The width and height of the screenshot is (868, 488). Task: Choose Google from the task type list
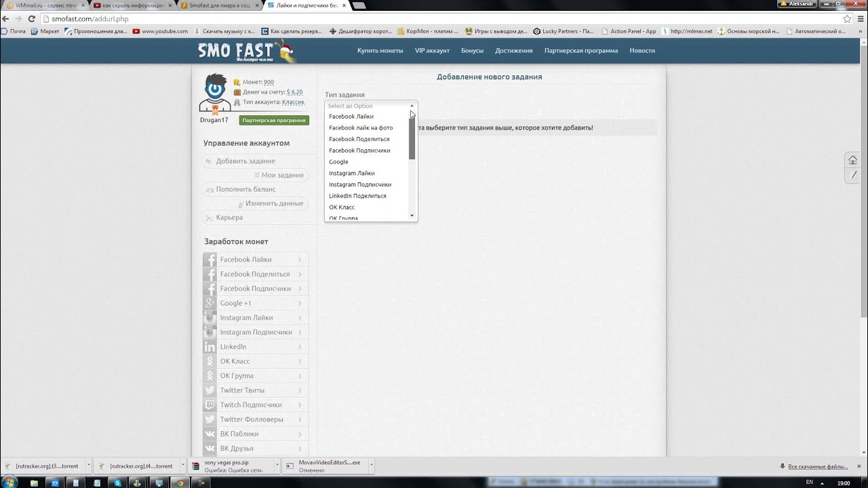click(338, 162)
